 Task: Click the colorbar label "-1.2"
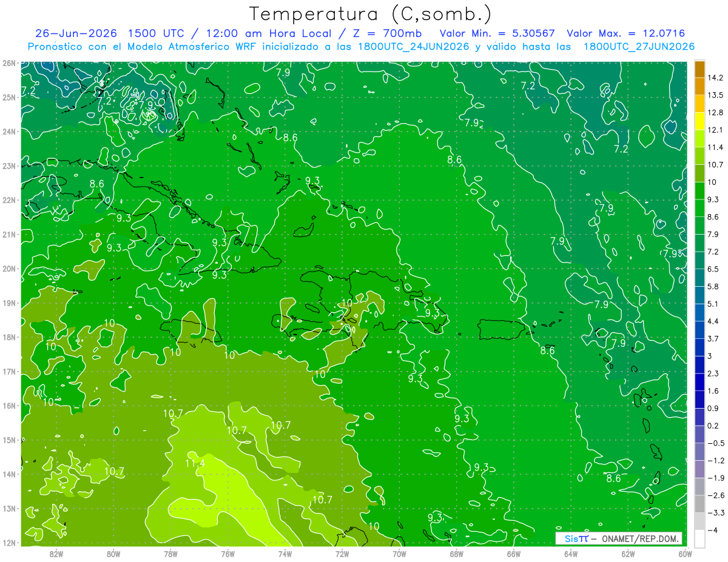[x=715, y=461]
